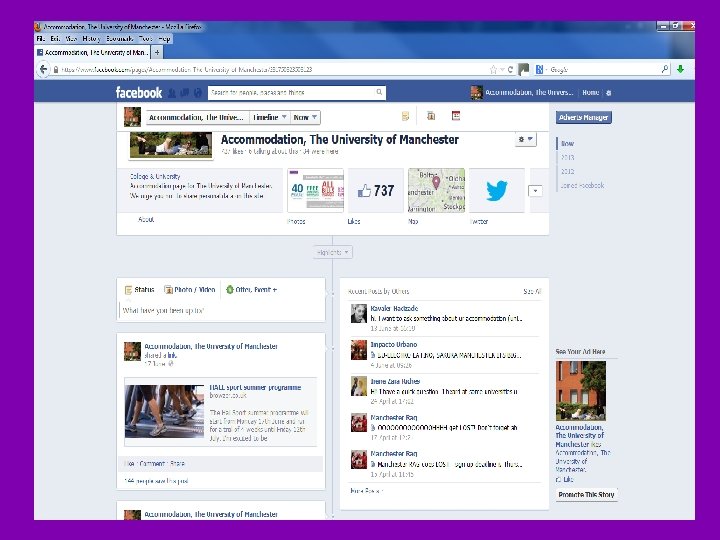
Task: Open the friend requests icon in Facebook header
Action: [x=171, y=93]
